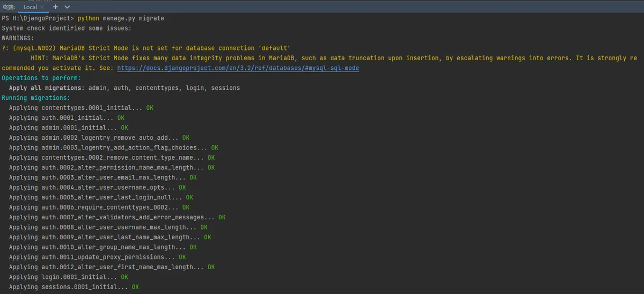Click the 'Operations to perform:' heading

[41, 78]
